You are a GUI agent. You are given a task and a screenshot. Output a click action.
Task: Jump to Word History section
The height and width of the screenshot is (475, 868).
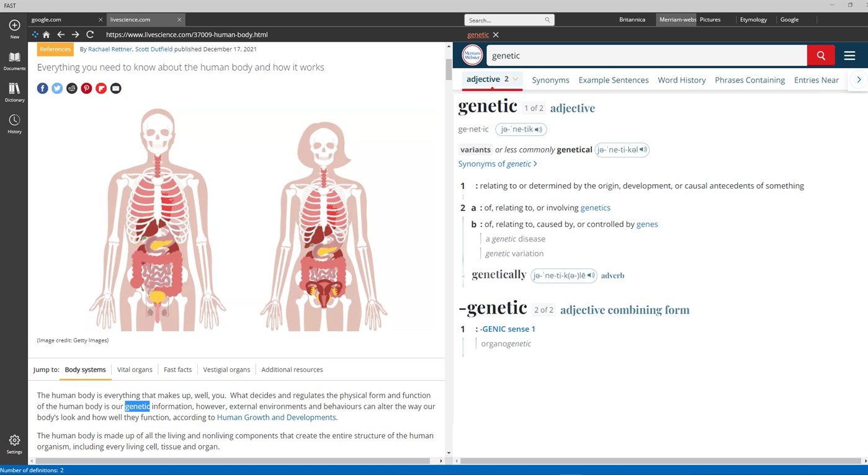click(x=682, y=80)
